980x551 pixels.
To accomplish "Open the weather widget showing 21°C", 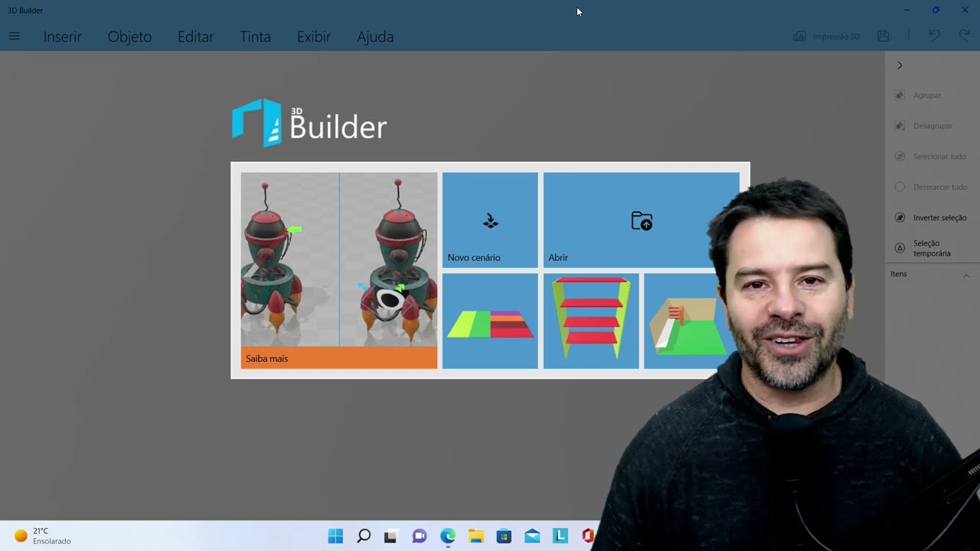I will coord(43,536).
